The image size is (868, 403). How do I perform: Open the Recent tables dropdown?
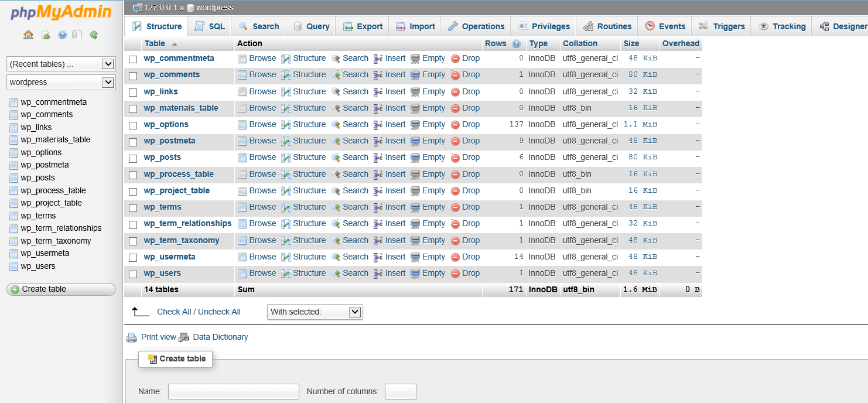pos(61,64)
